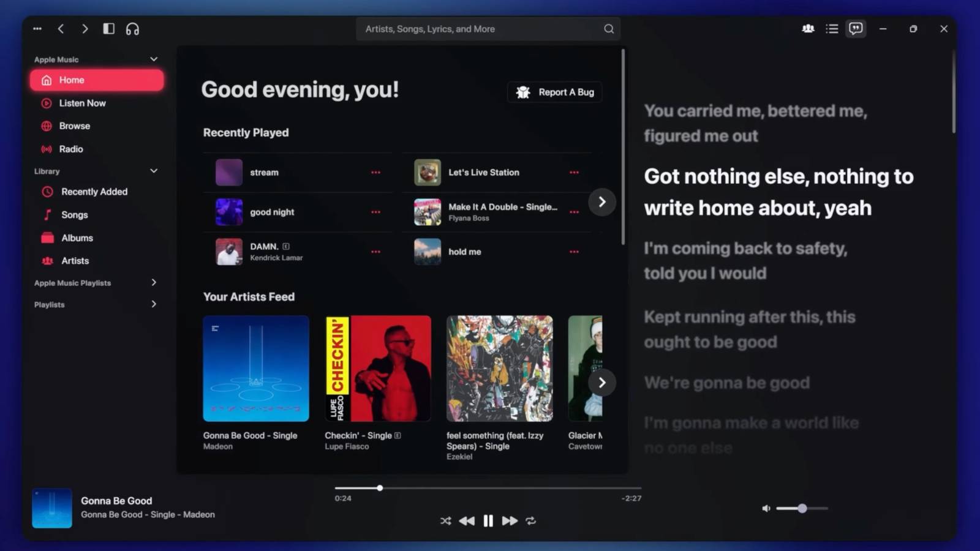Skip to next track
This screenshot has height=551, width=980.
pos(510,521)
